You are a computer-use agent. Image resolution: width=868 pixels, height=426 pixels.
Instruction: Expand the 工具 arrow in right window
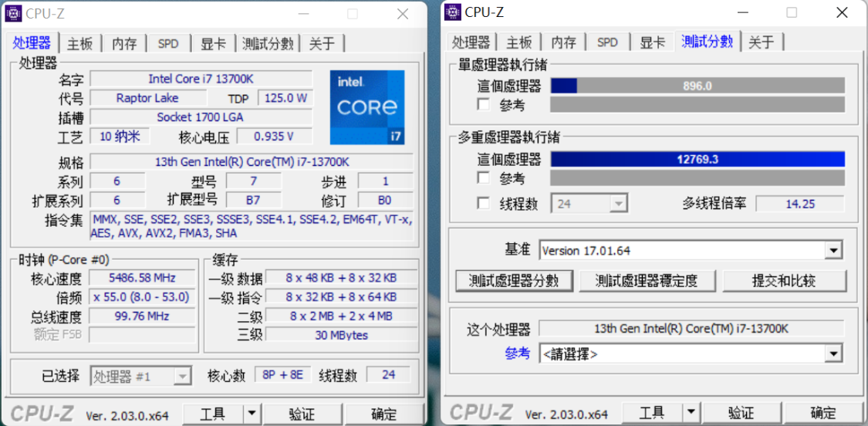point(691,413)
